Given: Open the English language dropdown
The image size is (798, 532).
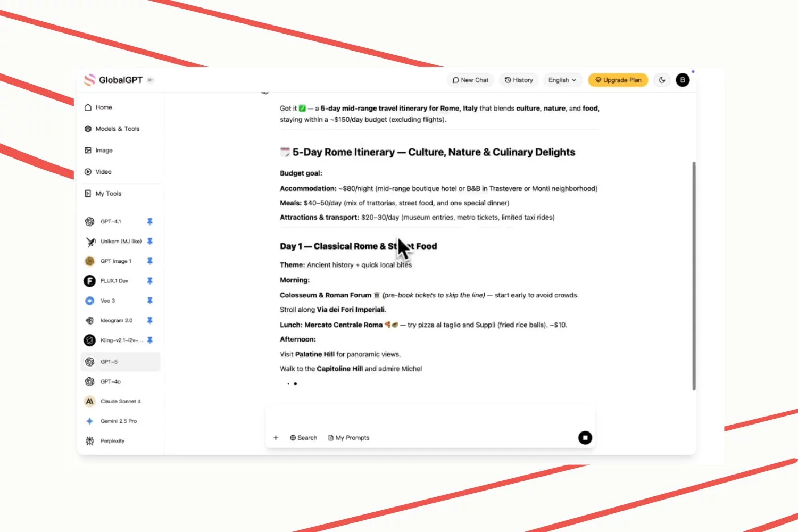Looking at the screenshot, I should pos(562,80).
